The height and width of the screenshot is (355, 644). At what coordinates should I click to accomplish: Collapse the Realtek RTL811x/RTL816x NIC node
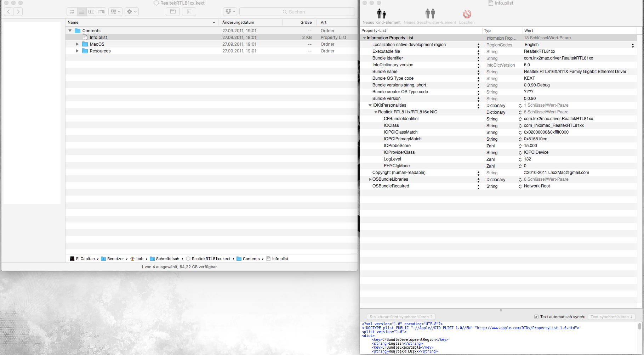376,112
